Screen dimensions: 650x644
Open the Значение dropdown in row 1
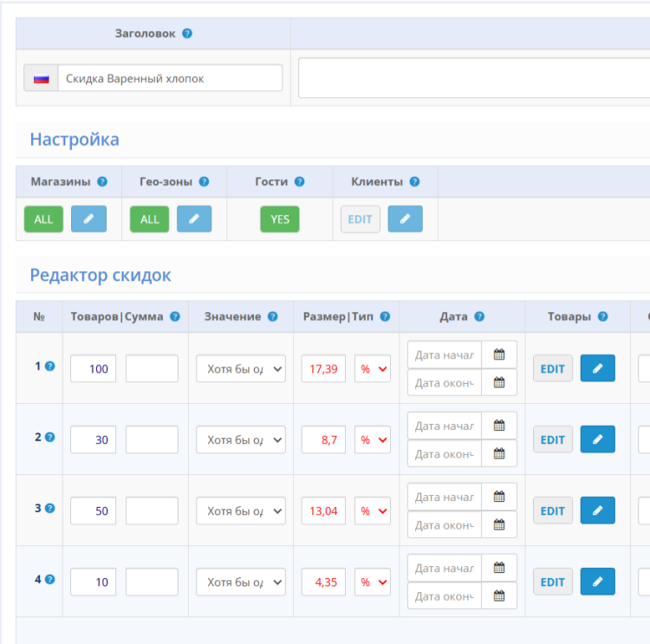point(240,368)
